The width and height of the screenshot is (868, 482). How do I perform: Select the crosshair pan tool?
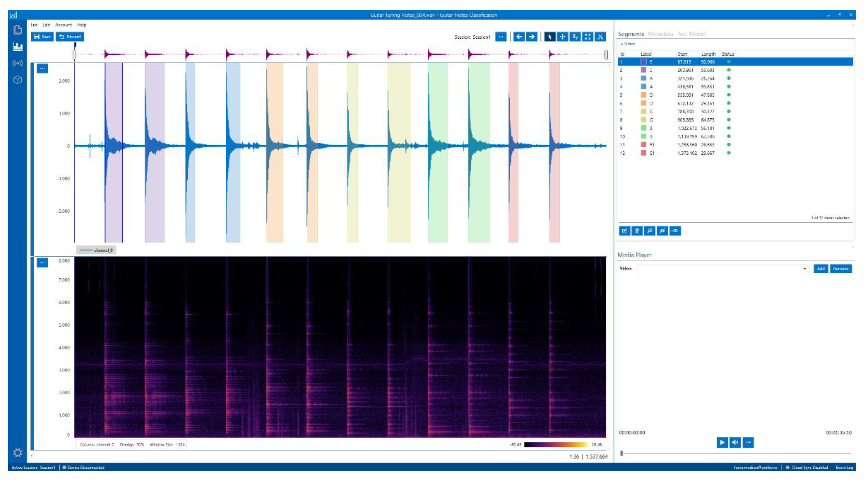click(562, 37)
